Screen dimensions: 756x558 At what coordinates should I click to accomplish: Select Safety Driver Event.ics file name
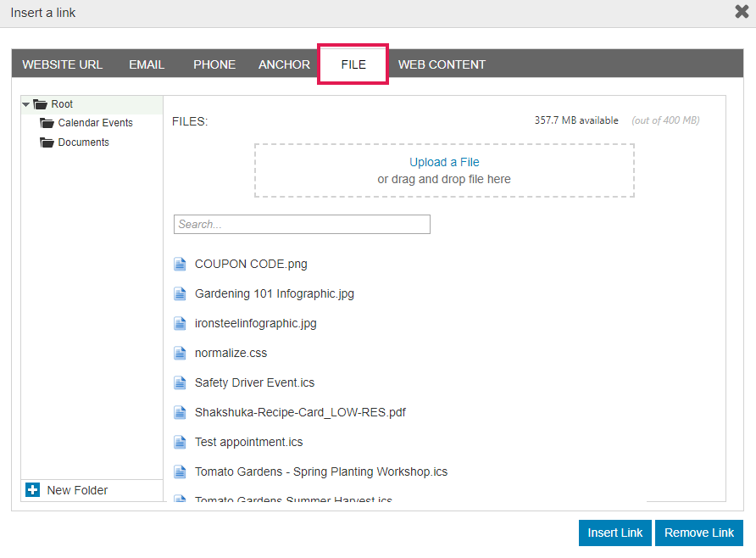[x=254, y=383]
